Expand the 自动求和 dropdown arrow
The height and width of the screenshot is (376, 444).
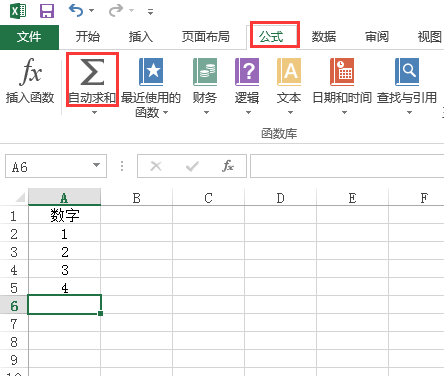(94, 113)
